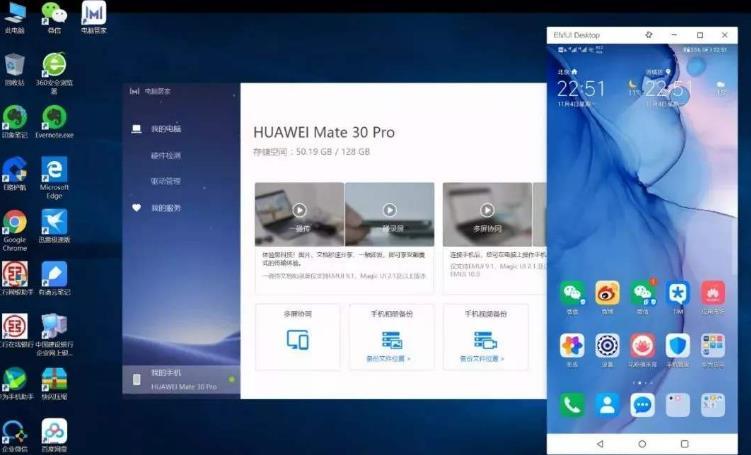Tap the Beijing 22:51 clock widget
This screenshot has height=455, width=751.
pos(581,89)
